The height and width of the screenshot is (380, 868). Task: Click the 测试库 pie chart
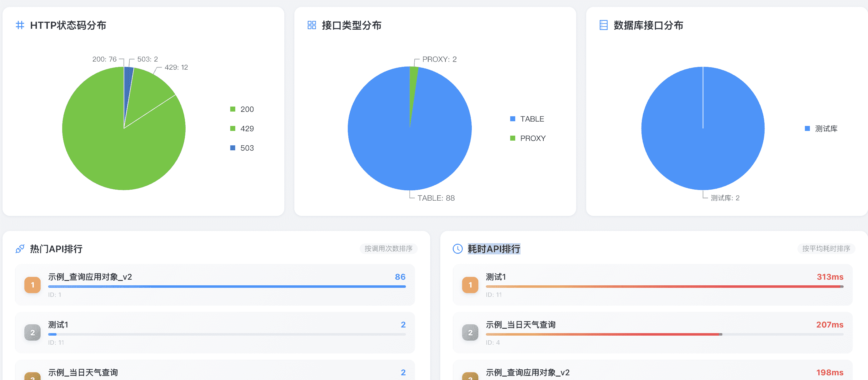coord(703,128)
